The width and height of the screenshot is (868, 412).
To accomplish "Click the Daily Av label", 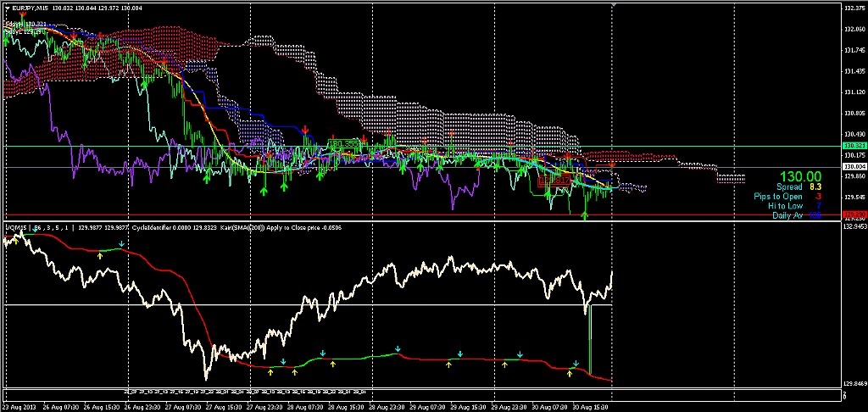I will click(787, 215).
